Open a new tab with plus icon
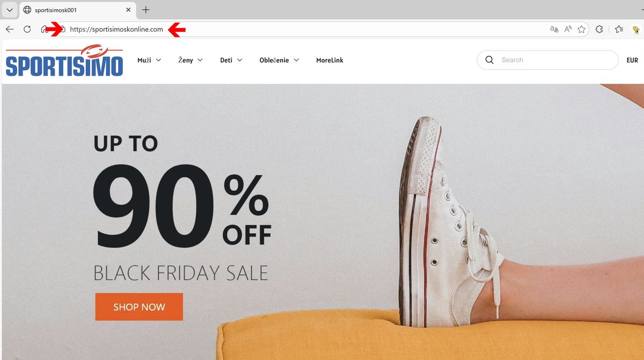 point(146,10)
